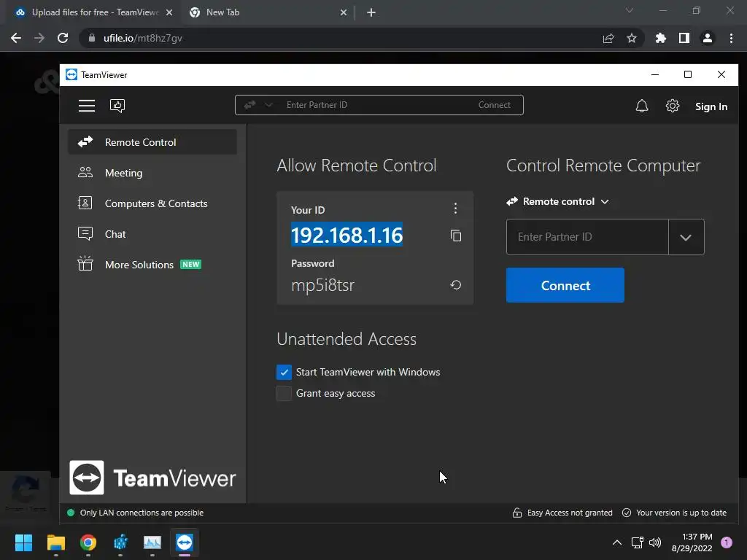Viewport: 747px width, 560px height.
Task: Click the password text mp5i8tsr
Action: [323, 285]
